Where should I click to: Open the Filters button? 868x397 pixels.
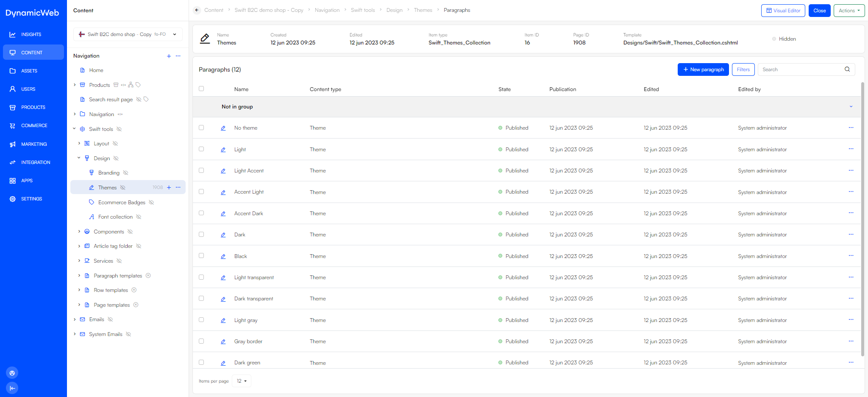743,69
